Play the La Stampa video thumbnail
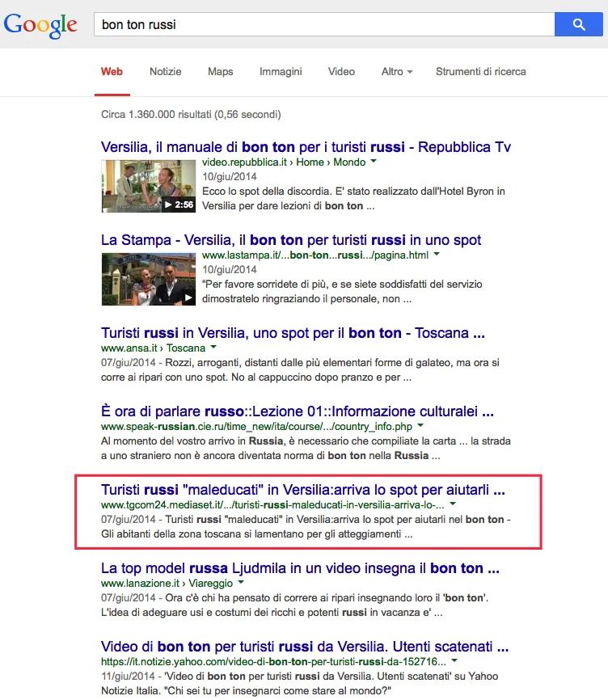This screenshot has width=608, height=700. pyautogui.click(x=148, y=279)
